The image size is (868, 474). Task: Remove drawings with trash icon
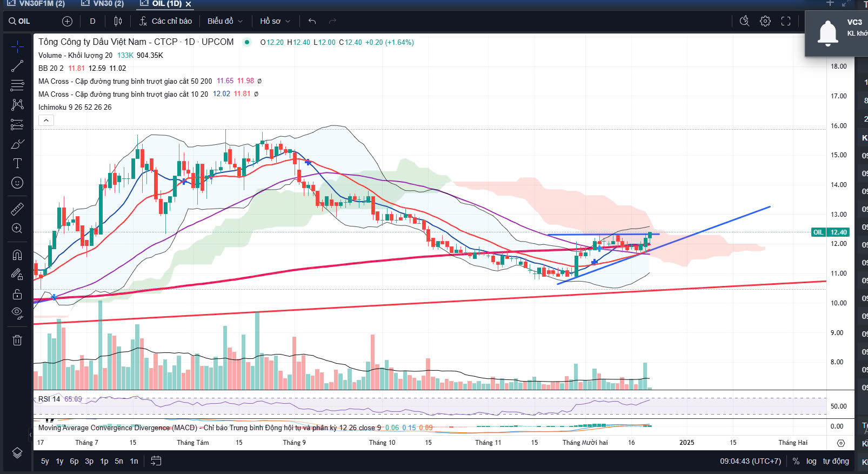(17, 340)
